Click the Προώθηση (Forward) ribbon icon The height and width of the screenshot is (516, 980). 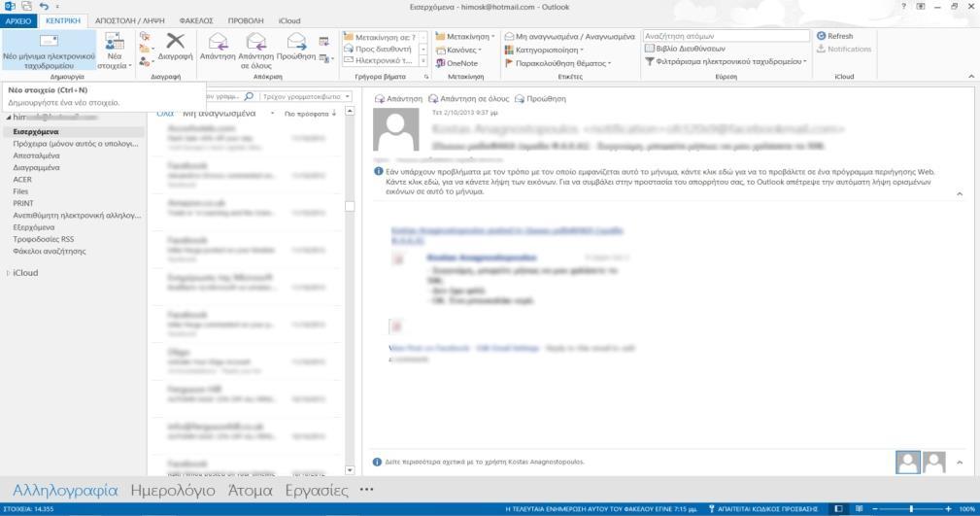coord(296,42)
